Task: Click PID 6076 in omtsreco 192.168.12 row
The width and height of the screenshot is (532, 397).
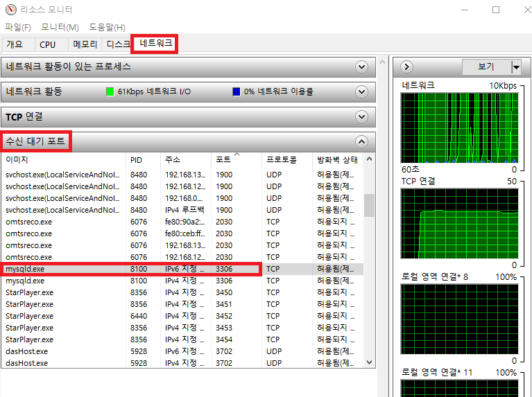Action: click(139, 257)
